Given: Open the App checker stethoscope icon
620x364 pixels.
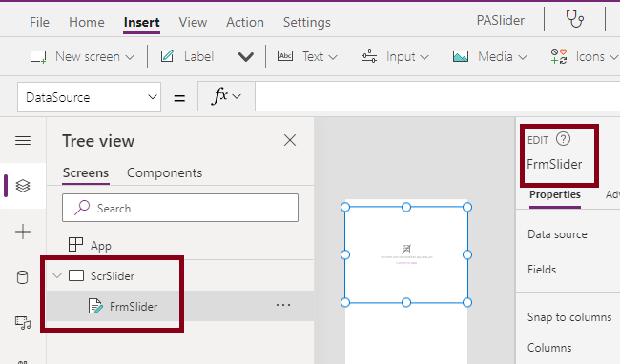Looking at the screenshot, I should coord(574,19).
